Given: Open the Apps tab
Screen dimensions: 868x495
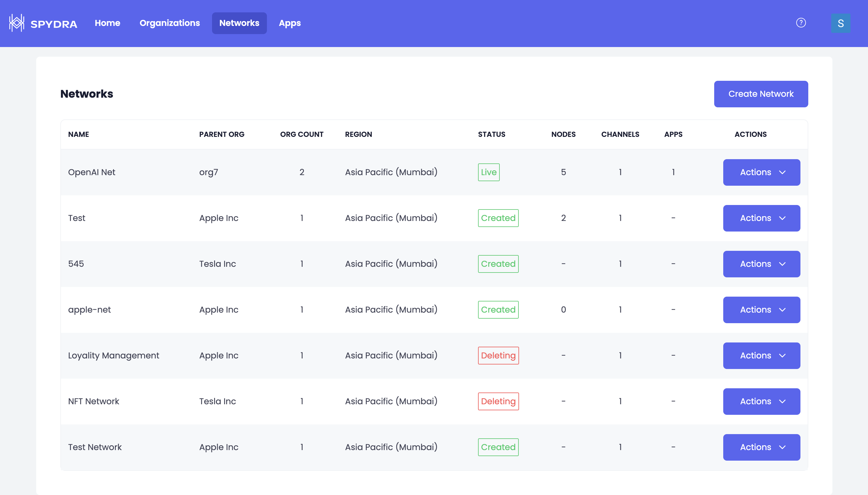Looking at the screenshot, I should point(290,23).
